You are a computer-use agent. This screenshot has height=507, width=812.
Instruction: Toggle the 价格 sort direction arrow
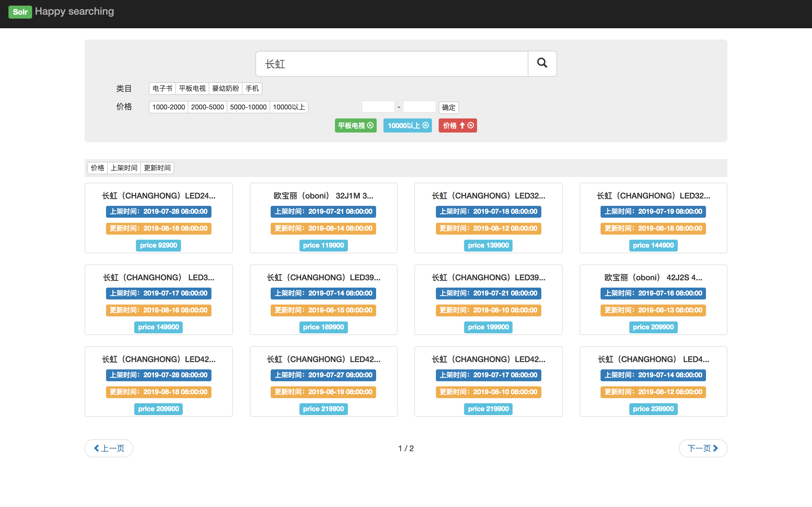coord(462,125)
